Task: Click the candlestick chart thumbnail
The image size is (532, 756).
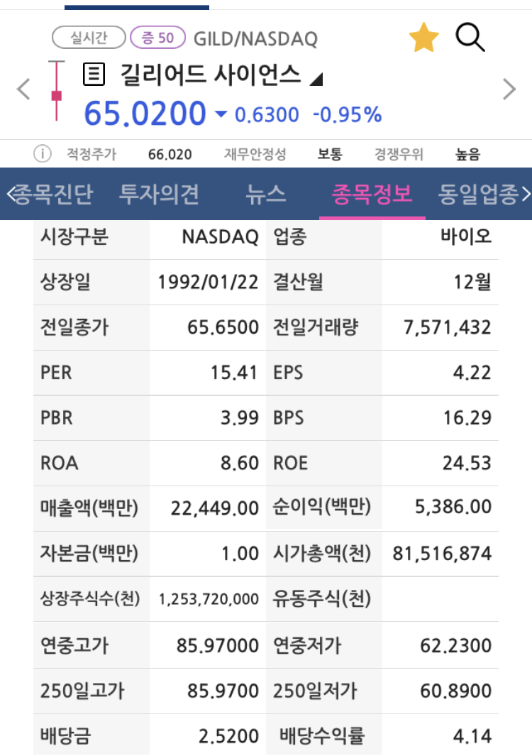Action: 56,91
